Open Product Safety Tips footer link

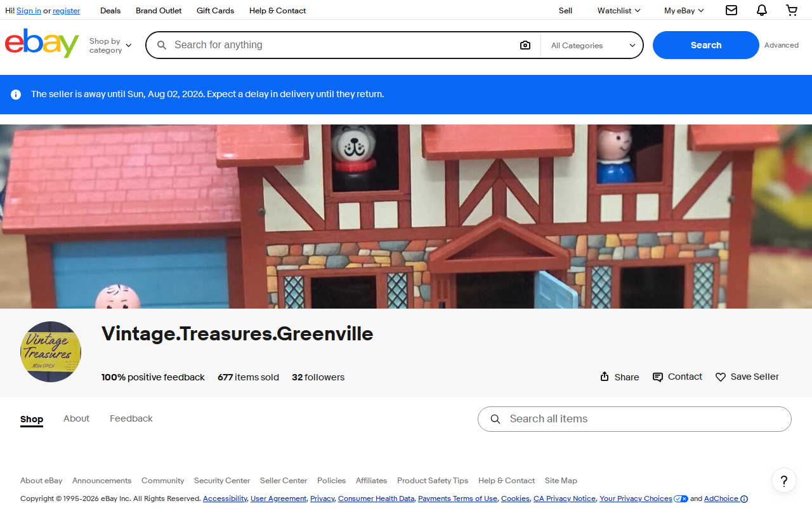433,481
